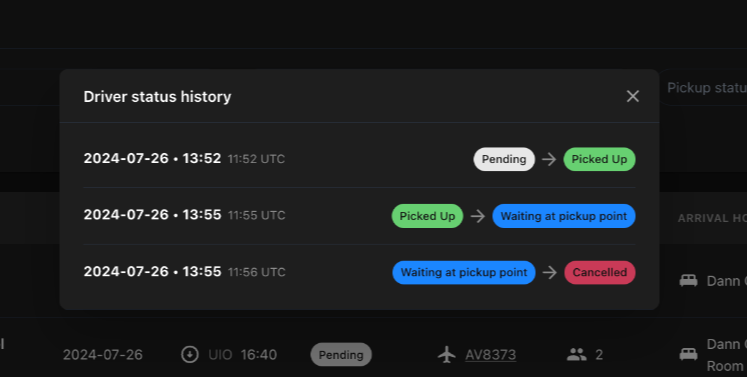This screenshot has height=377, width=747.
Task: Click the Pending status badge in table row
Action: [341, 355]
